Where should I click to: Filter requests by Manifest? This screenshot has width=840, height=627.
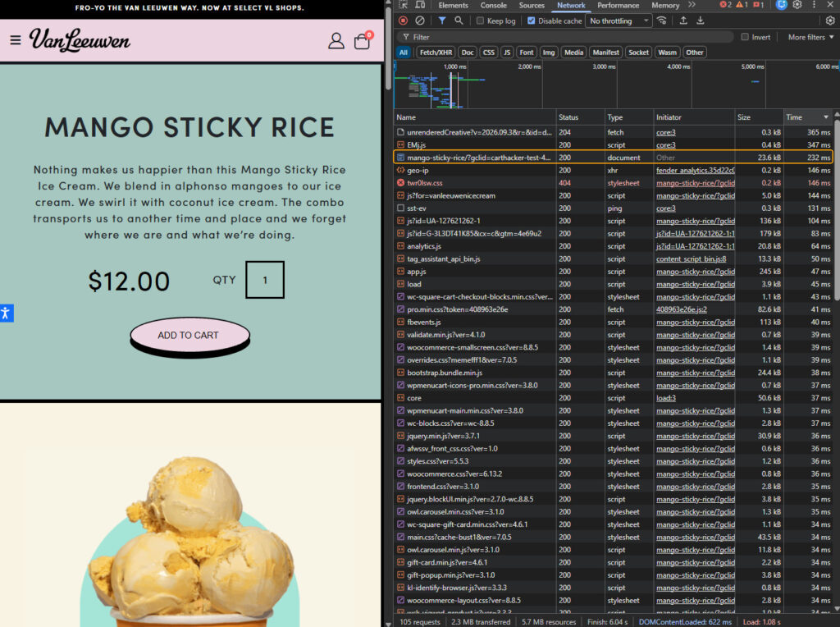606,53
